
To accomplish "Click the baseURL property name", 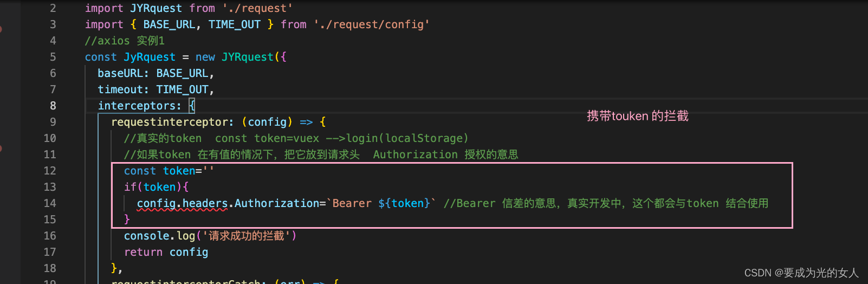I will pos(120,73).
